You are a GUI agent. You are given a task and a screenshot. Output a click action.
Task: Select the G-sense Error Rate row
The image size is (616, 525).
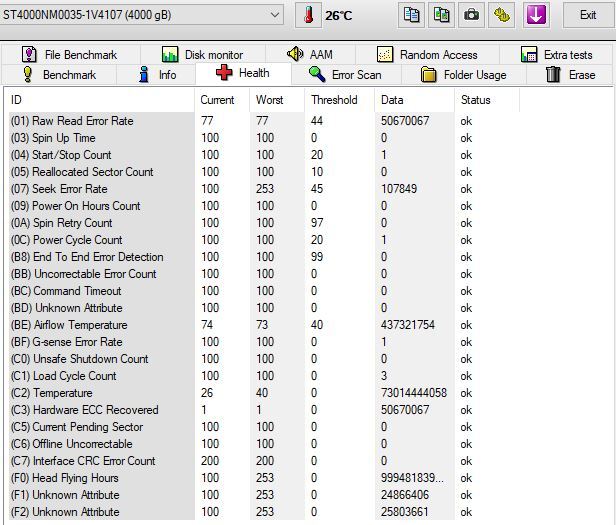pos(264,342)
